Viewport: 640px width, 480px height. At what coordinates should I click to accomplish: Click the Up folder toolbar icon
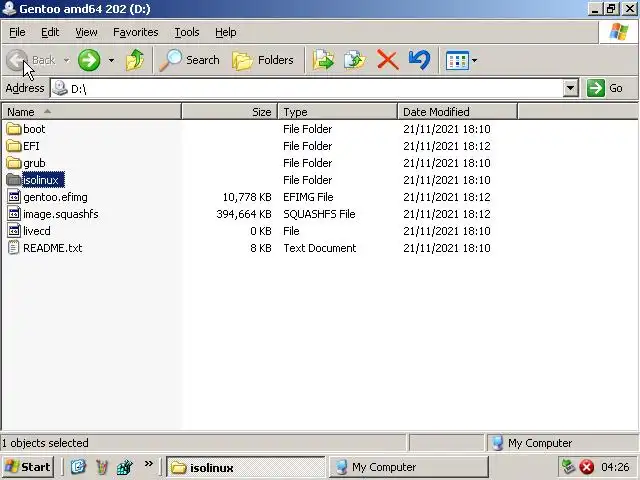pyautogui.click(x=135, y=60)
